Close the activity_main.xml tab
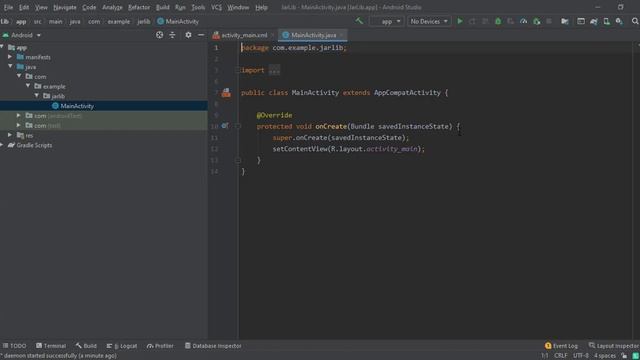Viewport: 640px width, 360px height. pyautogui.click(x=272, y=35)
